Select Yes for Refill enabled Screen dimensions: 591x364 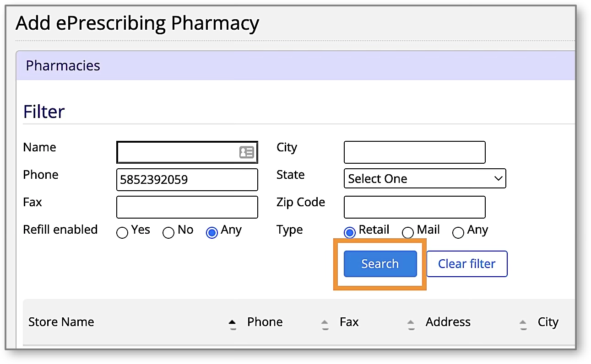tap(122, 233)
